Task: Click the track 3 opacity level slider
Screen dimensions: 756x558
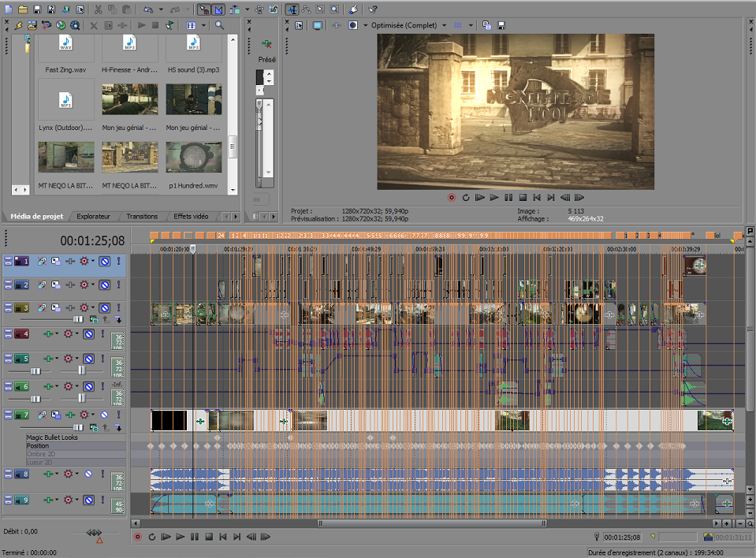Action: (78, 319)
